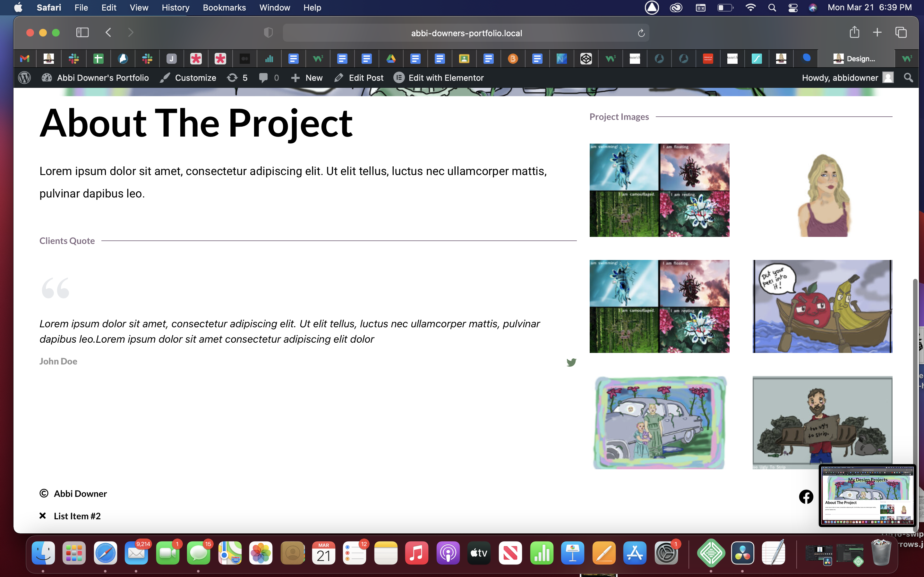Show tab overview button
The width and height of the screenshot is (924, 577).
[901, 32]
